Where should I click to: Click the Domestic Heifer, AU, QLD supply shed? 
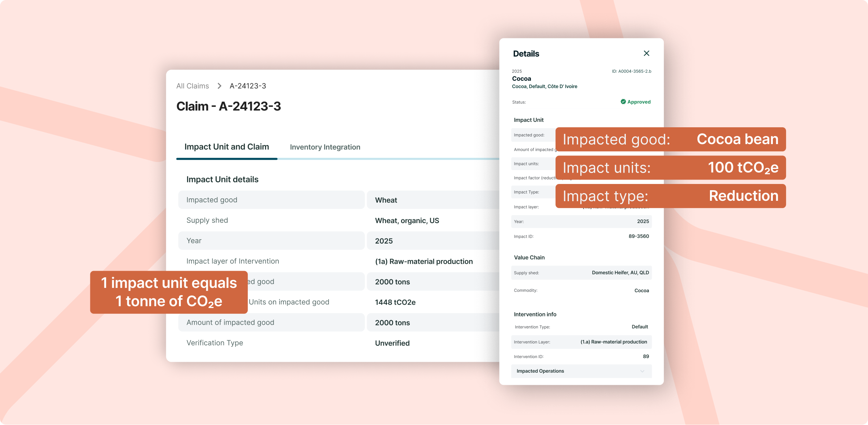click(x=620, y=272)
